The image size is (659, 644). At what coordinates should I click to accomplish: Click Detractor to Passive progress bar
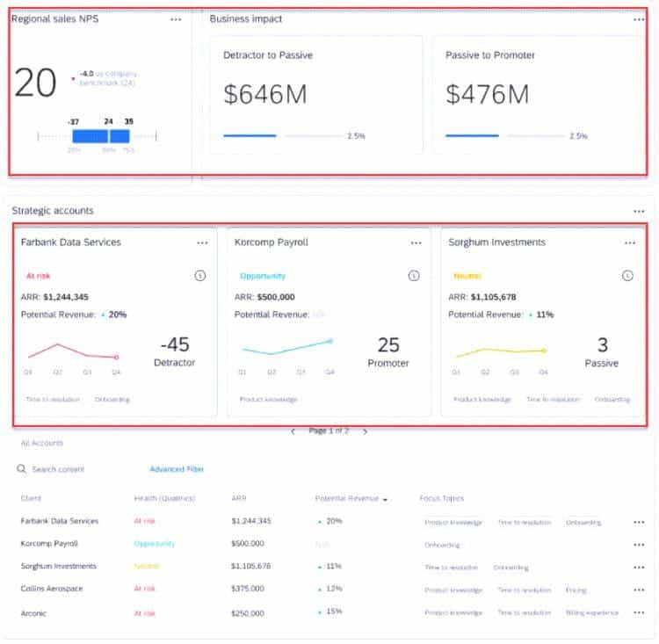pos(250,136)
